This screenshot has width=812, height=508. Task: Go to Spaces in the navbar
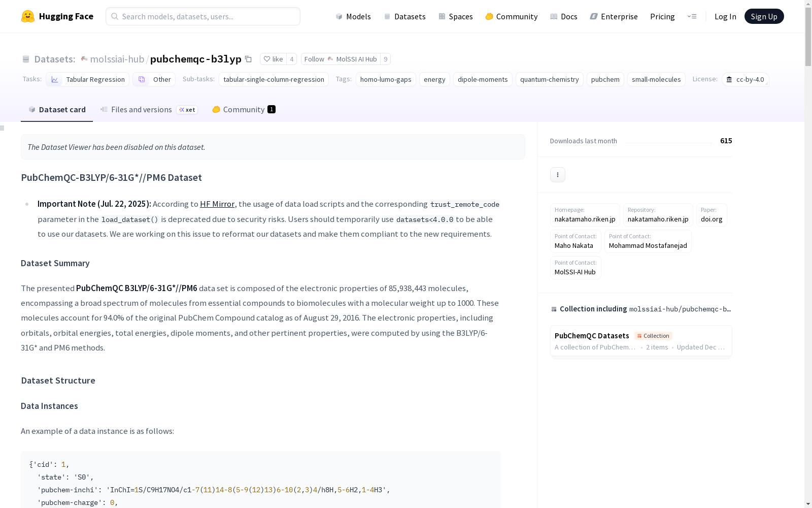coord(455,16)
